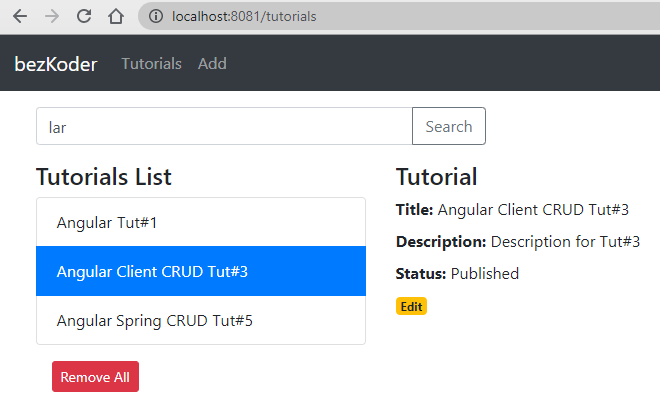Viewport: 660px width, 420px height.
Task: Reload the current page
Action: tap(84, 17)
